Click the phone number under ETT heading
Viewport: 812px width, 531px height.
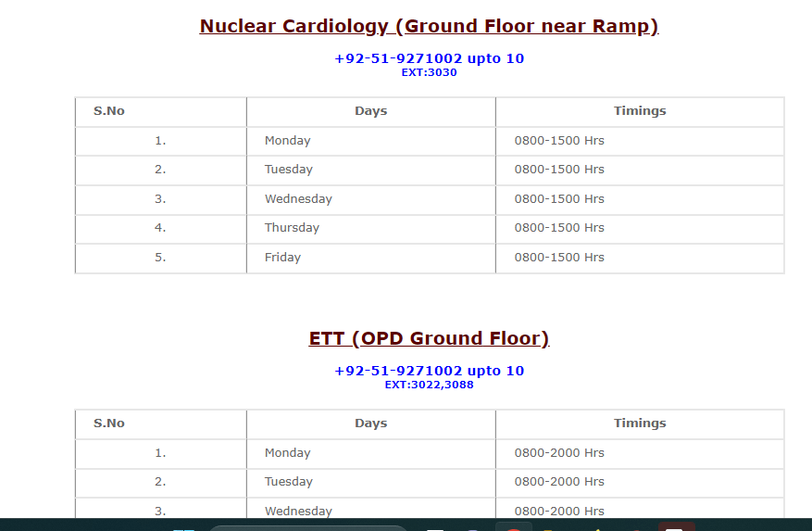pos(429,371)
